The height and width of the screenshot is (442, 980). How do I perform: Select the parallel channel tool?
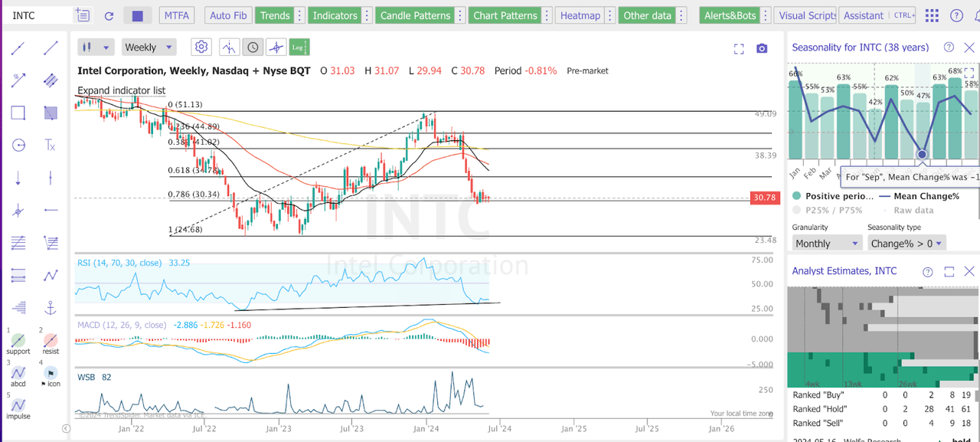click(x=51, y=80)
